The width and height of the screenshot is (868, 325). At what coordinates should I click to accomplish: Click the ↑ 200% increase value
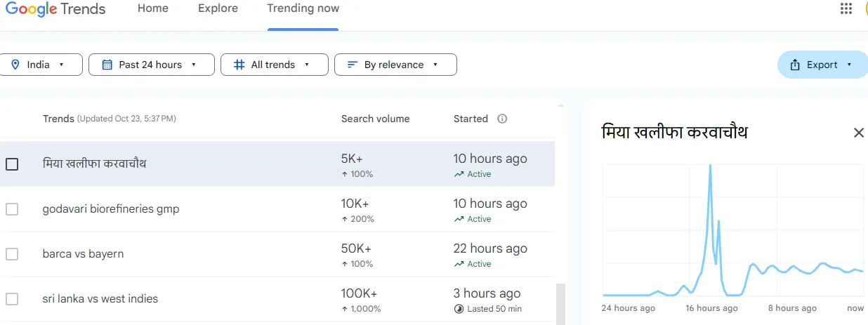(x=357, y=219)
